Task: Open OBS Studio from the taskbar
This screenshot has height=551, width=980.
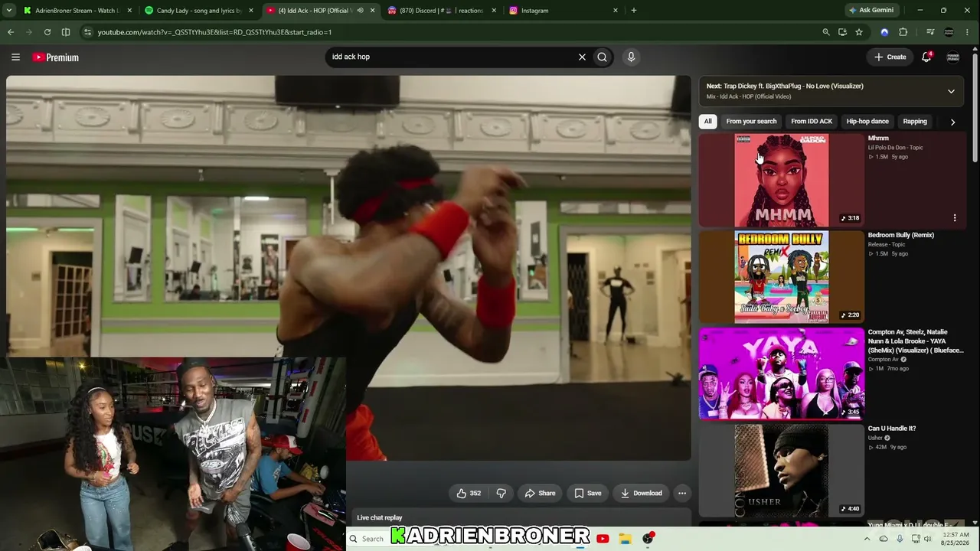Action: [648, 539]
